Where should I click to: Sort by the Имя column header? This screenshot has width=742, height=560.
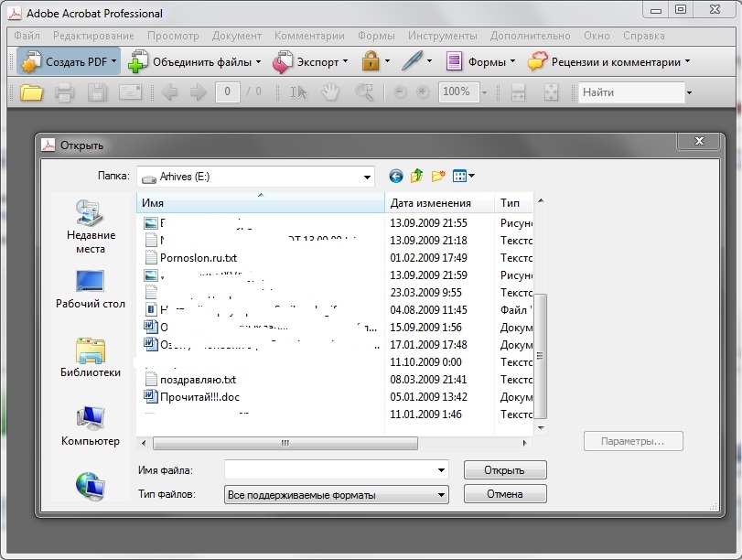(x=261, y=203)
